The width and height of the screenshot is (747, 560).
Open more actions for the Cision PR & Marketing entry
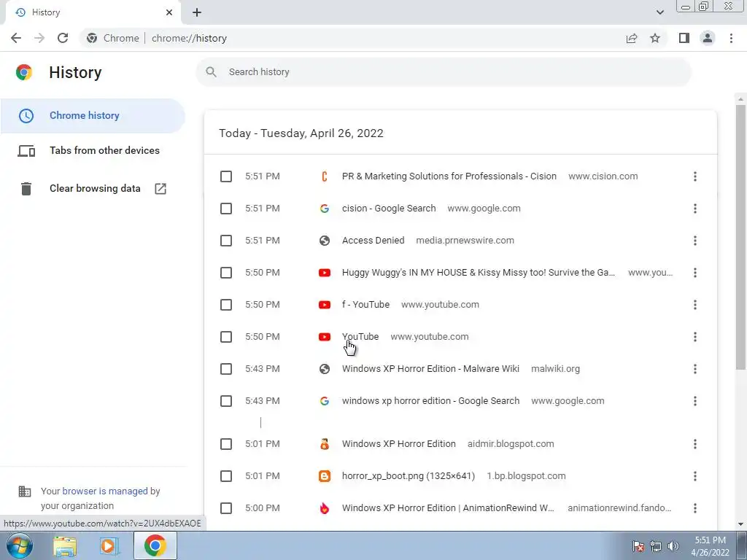695,176
